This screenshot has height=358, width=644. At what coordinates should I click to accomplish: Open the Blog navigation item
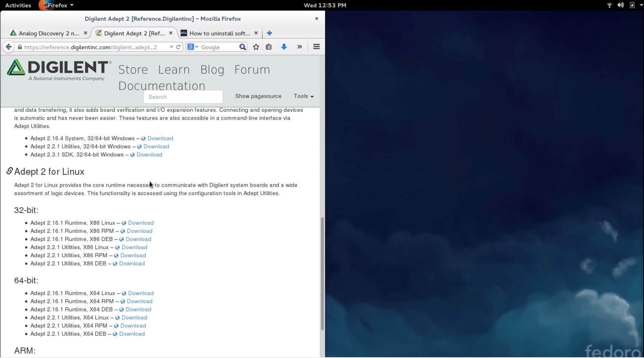(x=212, y=70)
